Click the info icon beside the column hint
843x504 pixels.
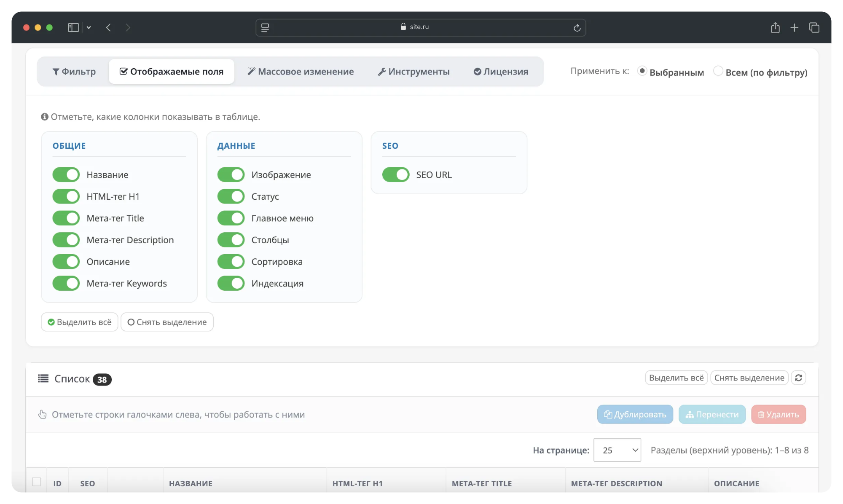pos(45,117)
